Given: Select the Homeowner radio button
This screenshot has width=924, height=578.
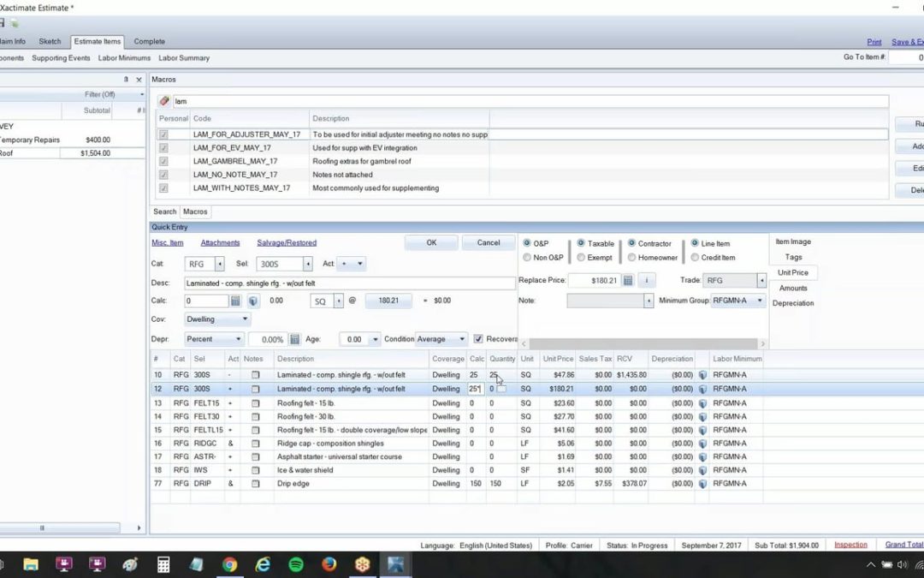Looking at the screenshot, I should [631, 257].
